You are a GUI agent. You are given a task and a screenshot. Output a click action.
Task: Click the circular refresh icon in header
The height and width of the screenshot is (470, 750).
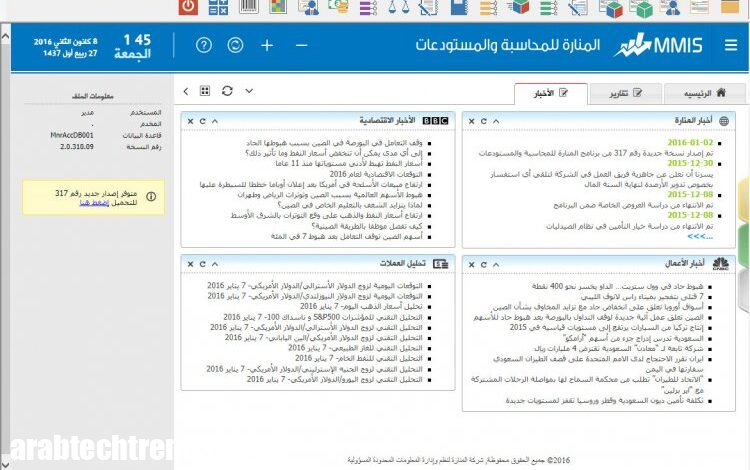(235, 45)
